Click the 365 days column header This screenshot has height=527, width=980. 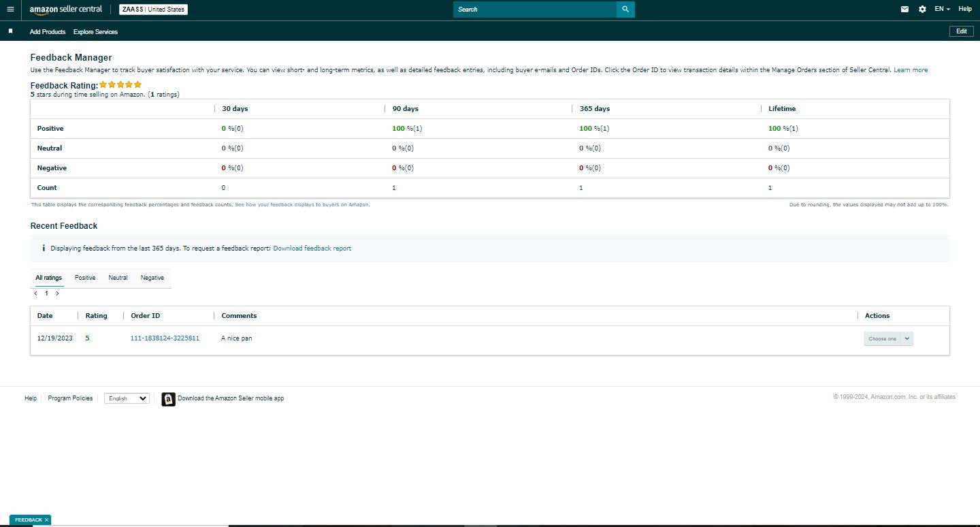pyautogui.click(x=595, y=109)
